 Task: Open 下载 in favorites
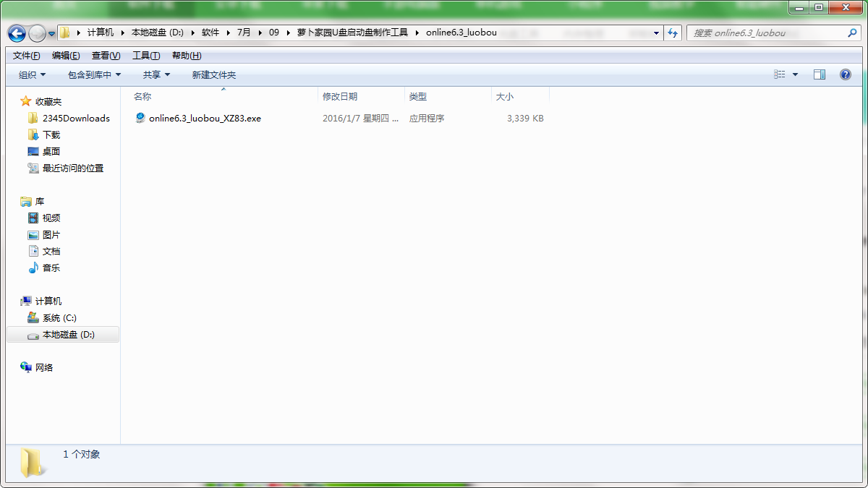point(51,134)
